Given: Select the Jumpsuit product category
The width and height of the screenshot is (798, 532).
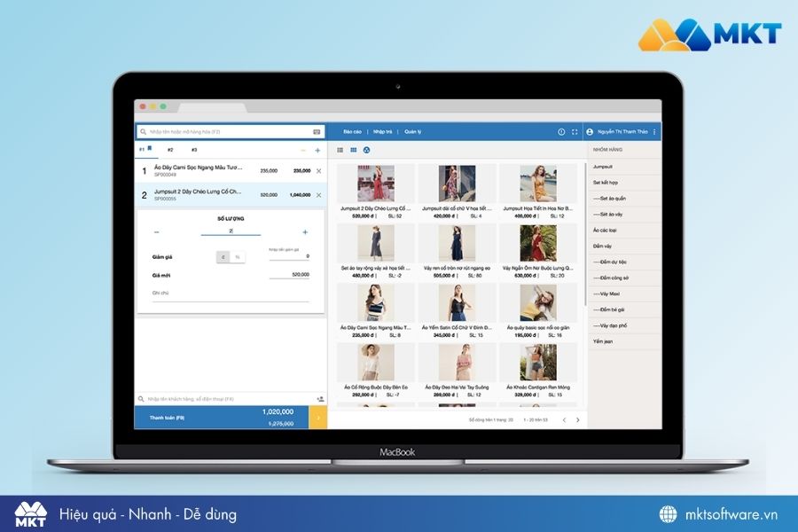Looking at the screenshot, I should [x=603, y=166].
